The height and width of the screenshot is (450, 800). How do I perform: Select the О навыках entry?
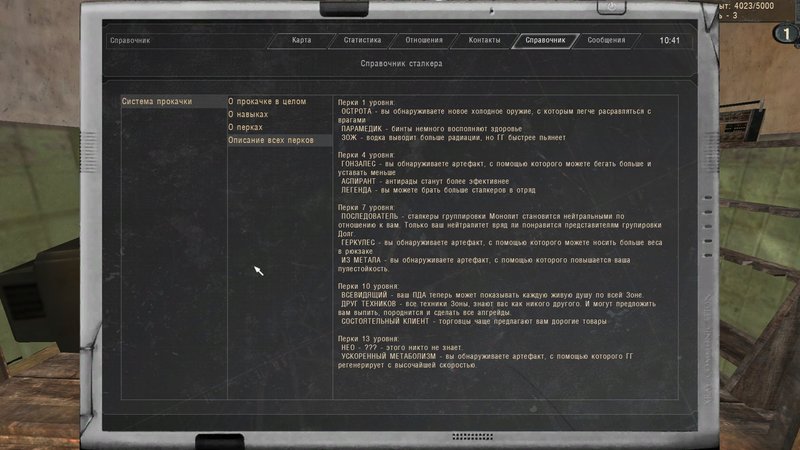coord(251,115)
